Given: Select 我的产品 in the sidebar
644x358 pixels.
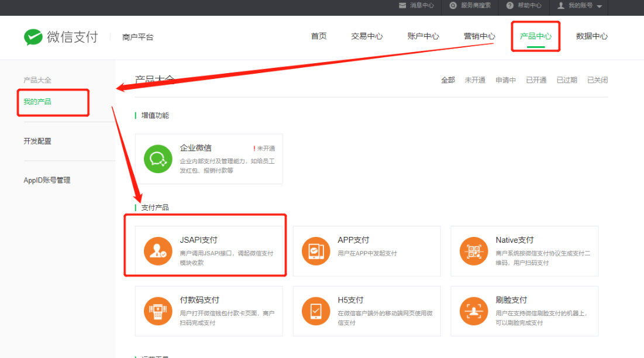Looking at the screenshot, I should point(37,102).
